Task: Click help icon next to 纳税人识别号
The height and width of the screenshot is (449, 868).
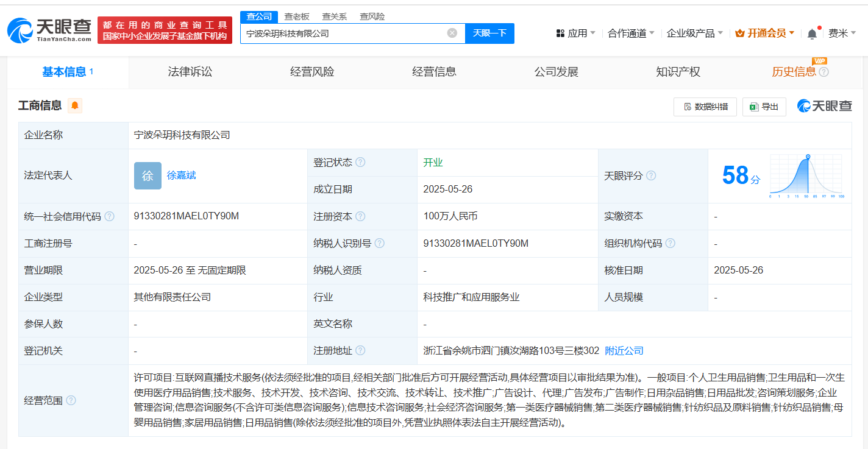Action: 380,243
